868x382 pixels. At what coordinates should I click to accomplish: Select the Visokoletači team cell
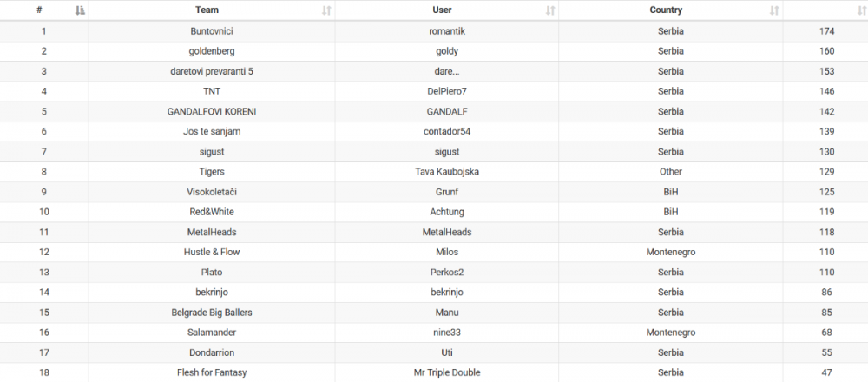212,192
